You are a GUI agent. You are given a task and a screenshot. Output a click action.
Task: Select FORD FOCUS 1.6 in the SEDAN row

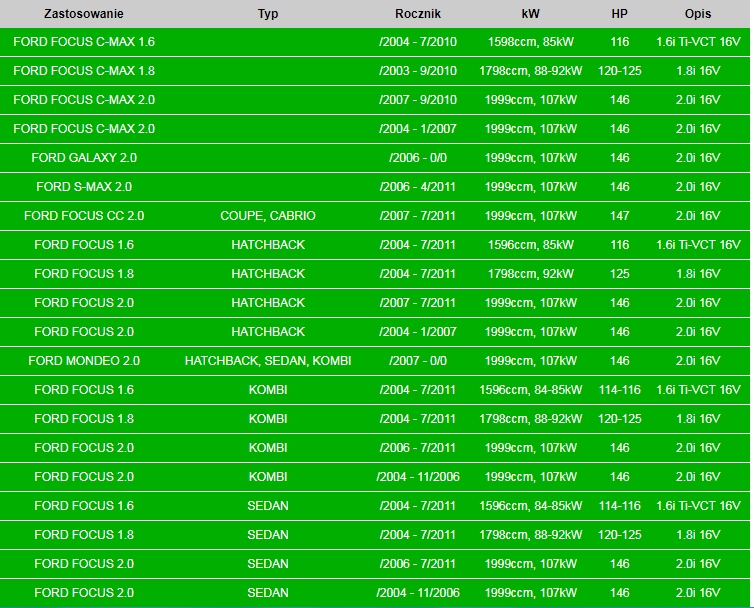[84, 506]
